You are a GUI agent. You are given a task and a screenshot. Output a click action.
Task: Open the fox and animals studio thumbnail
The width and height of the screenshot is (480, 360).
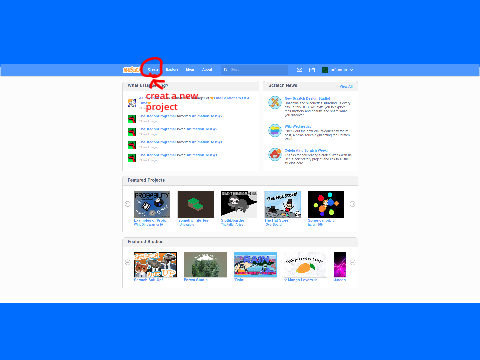(x=155, y=265)
